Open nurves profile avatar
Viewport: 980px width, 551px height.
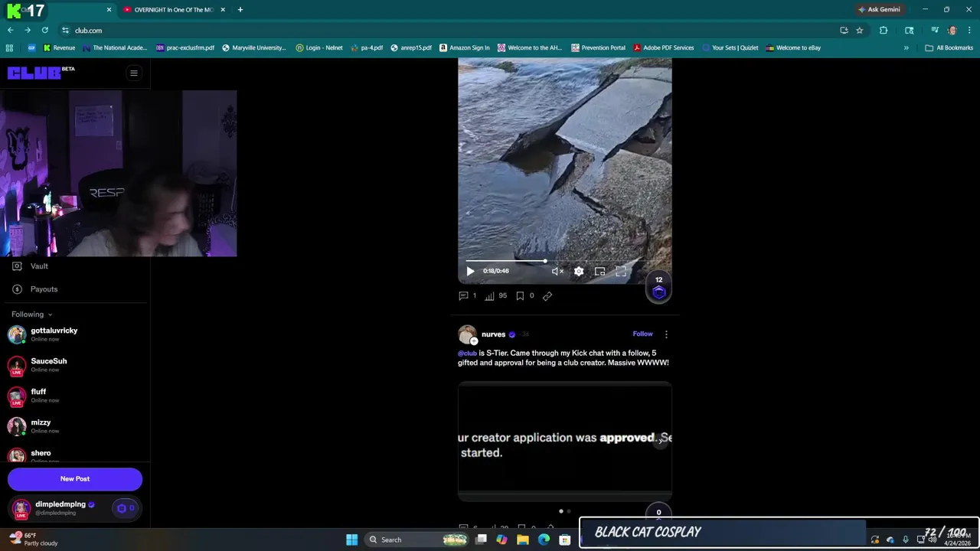click(x=467, y=334)
